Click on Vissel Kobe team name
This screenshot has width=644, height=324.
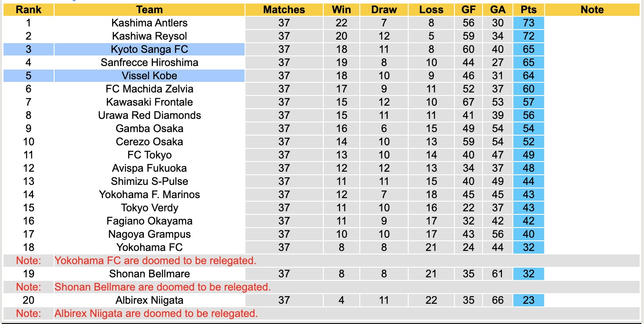(x=150, y=76)
